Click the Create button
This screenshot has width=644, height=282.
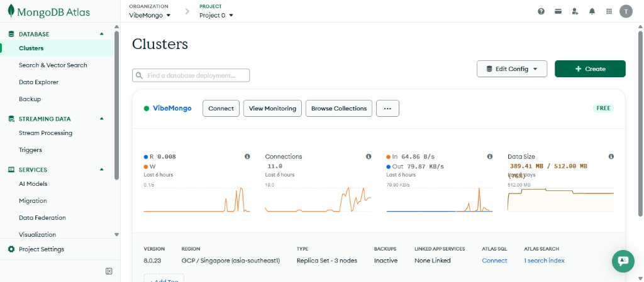[590, 69]
